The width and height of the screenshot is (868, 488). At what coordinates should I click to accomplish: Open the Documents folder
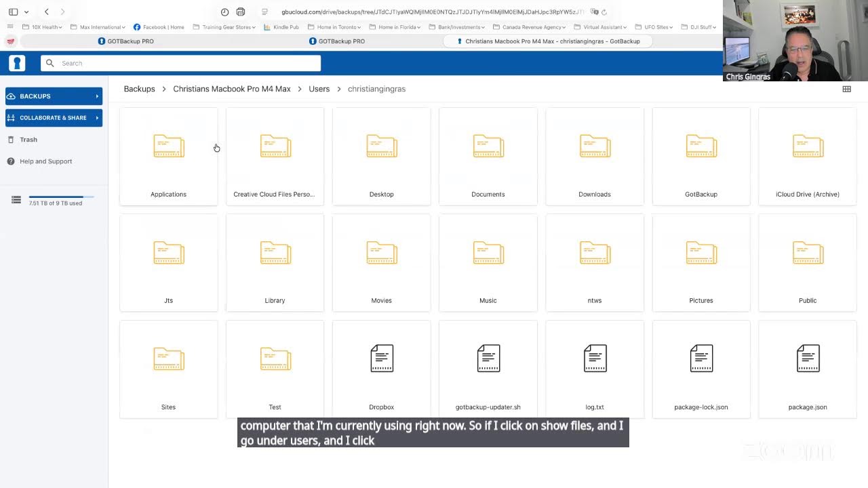coord(488,157)
